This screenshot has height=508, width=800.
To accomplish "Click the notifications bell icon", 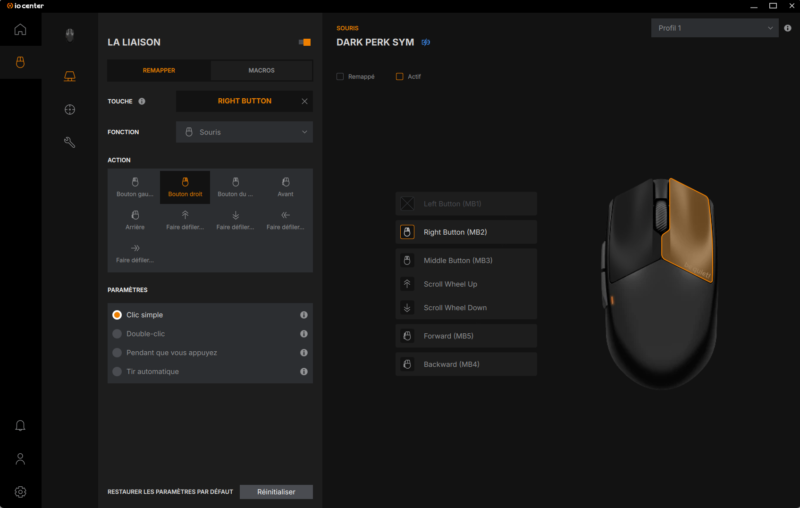I will (20, 425).
